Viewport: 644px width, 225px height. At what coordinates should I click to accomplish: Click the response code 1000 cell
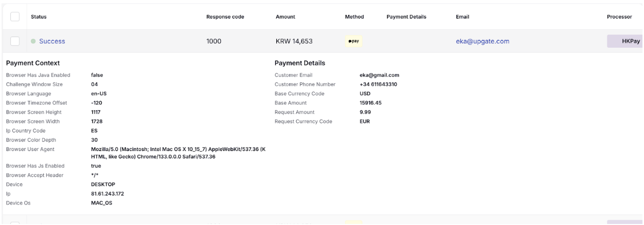(214, 41)
